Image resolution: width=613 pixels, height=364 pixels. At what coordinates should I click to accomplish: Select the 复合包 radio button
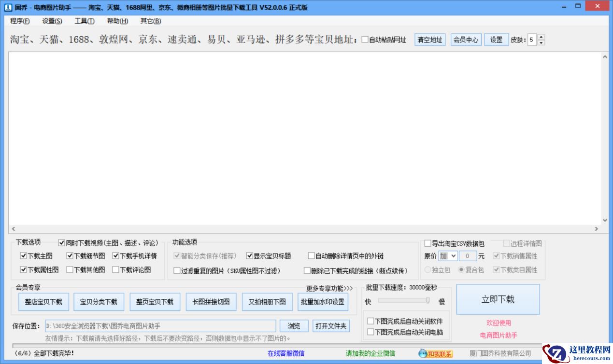(x=462, y=271)
